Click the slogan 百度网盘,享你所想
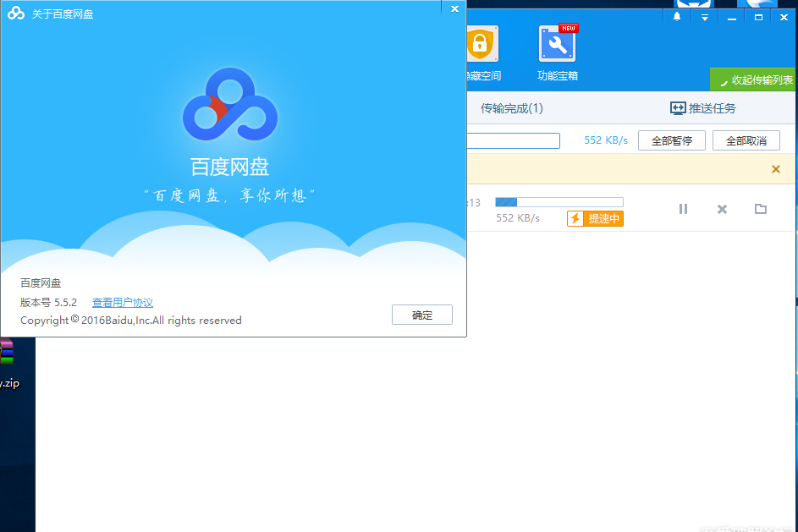The width and height of the screenshot is (798, 532). (x=229, y=195)
